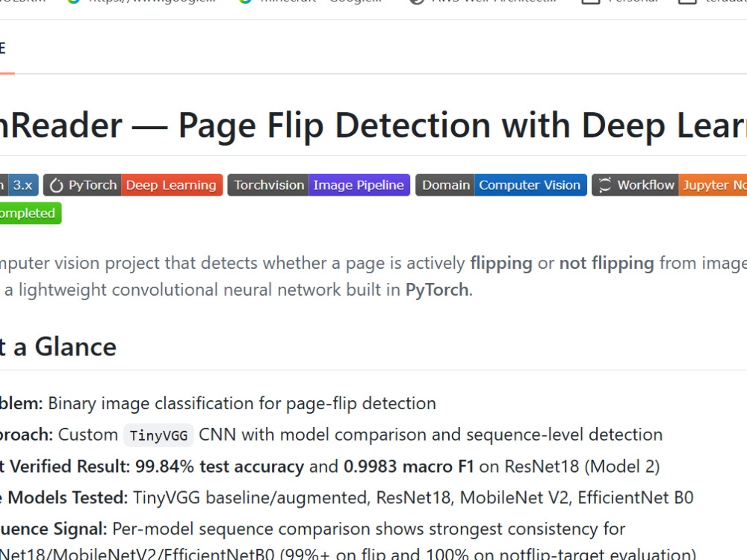The width and height of the screenshot is (747, 560).
Task: Select the README tab with orange underline
Action: tap(4, 48)
